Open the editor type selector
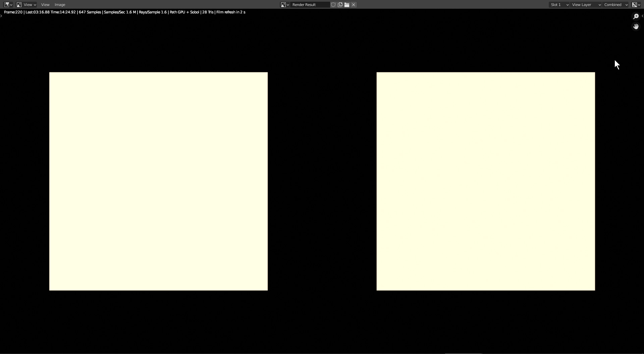 tap(8, 5)
